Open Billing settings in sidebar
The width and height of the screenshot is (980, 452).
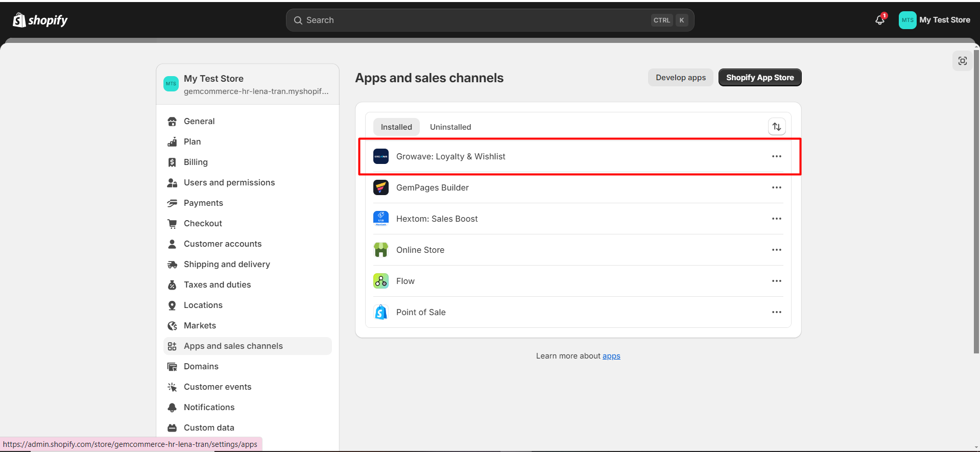(x=196, y=162)
